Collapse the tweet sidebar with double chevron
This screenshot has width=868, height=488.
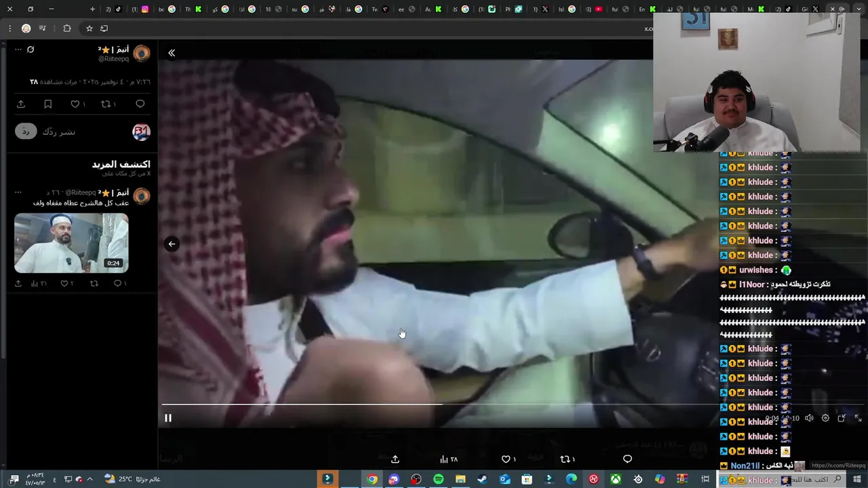click(172, 53)
